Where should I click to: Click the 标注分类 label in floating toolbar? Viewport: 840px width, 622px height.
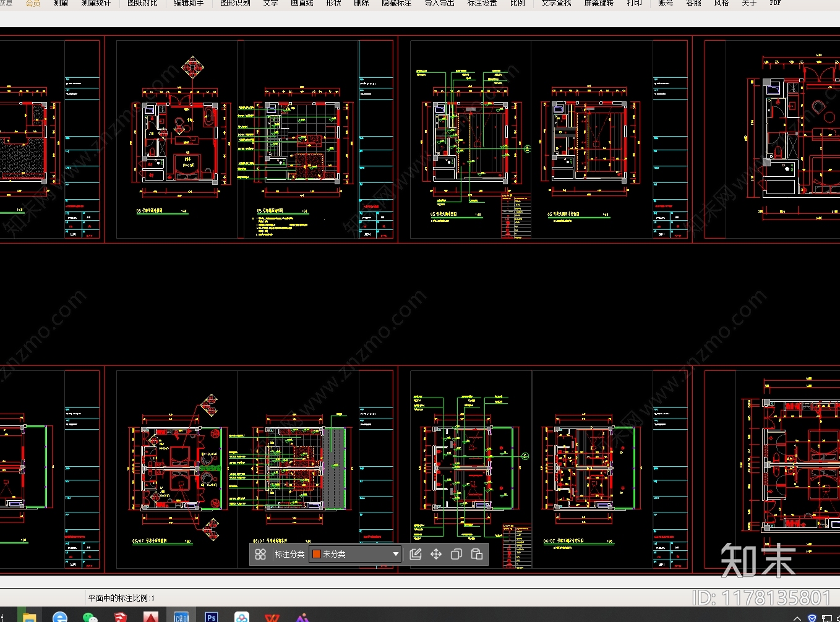point(290,554)
